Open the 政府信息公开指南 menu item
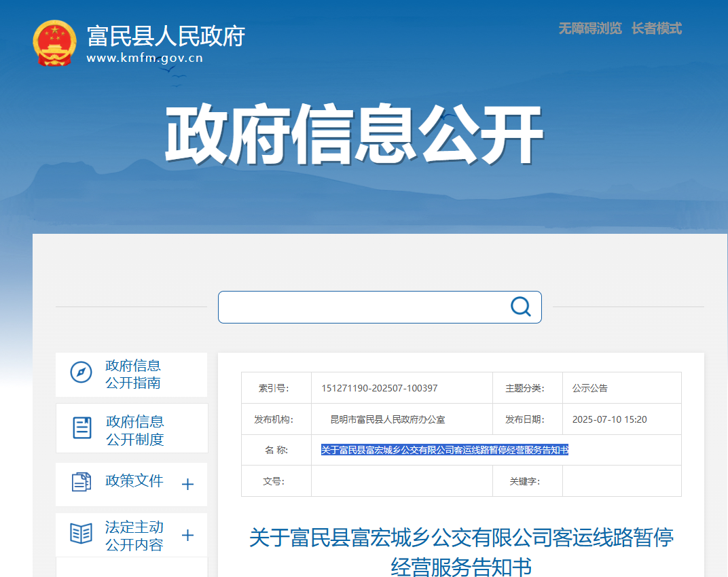 (133, 374)
